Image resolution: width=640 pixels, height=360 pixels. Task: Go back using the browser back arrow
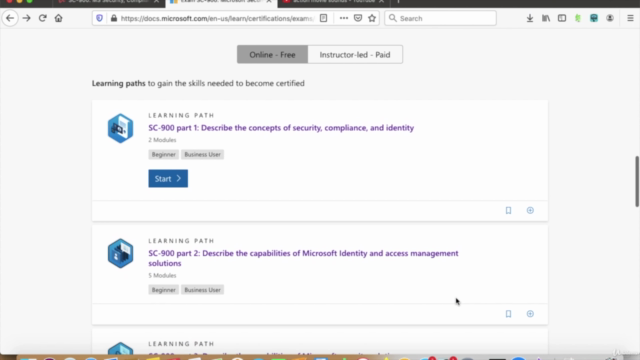tap(10, 18)
